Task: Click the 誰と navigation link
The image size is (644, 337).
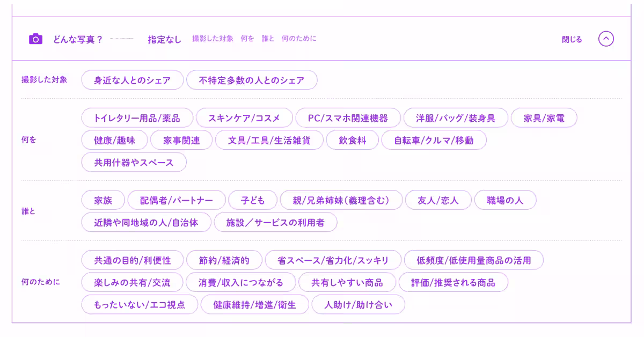Action: pos(267,39)
